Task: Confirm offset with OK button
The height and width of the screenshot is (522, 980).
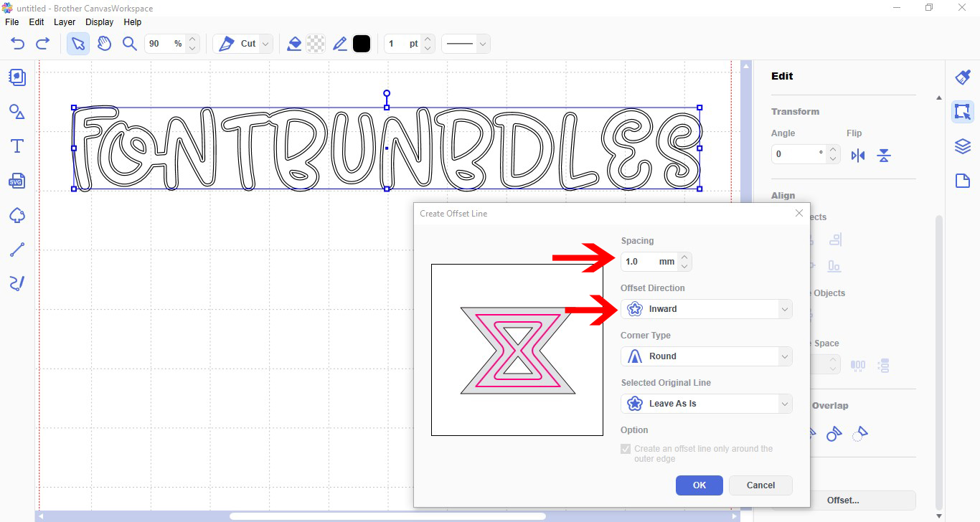Action: pyautogui.click(x=699, y=485)
